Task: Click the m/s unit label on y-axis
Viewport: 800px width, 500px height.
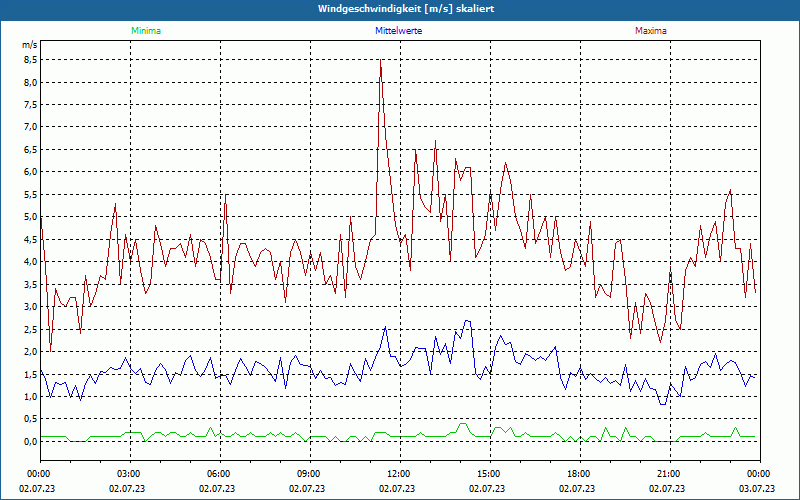Action: (29, 45)
